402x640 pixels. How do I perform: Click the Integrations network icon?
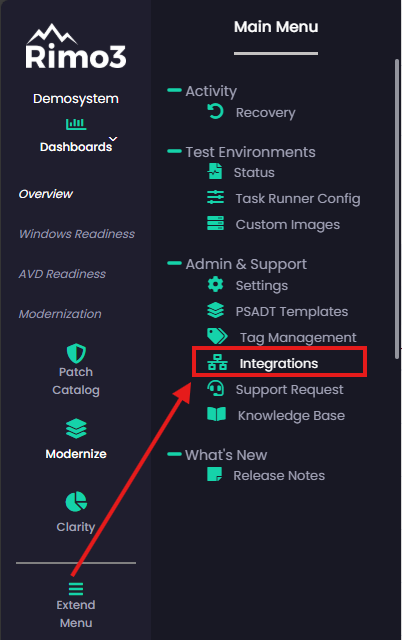pyautogui.click(x=217, y=362)
